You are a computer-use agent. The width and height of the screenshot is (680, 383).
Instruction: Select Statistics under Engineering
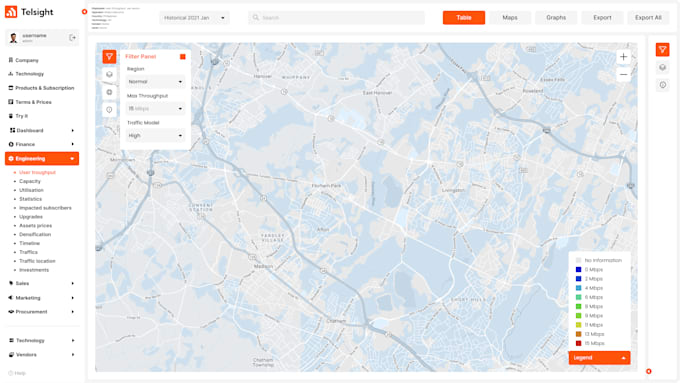30,199
